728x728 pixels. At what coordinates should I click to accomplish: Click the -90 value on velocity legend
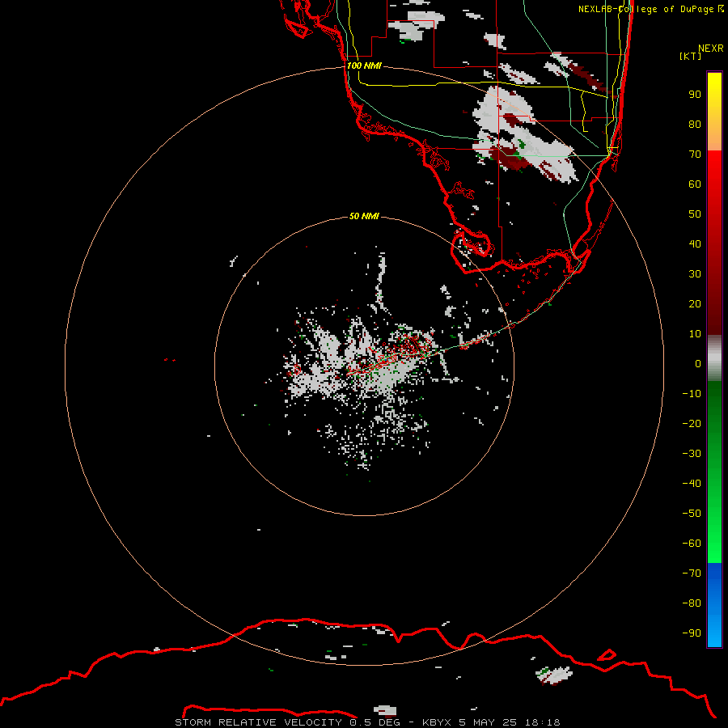(x=692, y=633)
